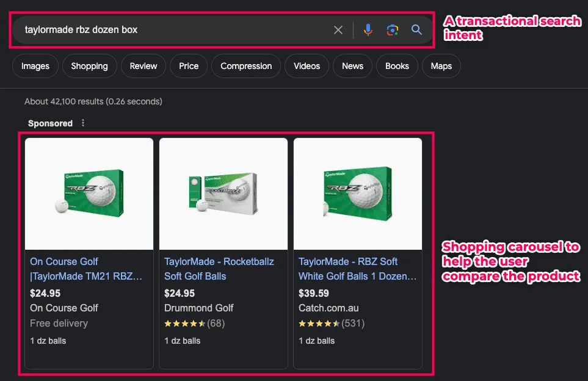Open On Course Golf TaylorMade TM21 RBZ link

pos(86,269)
